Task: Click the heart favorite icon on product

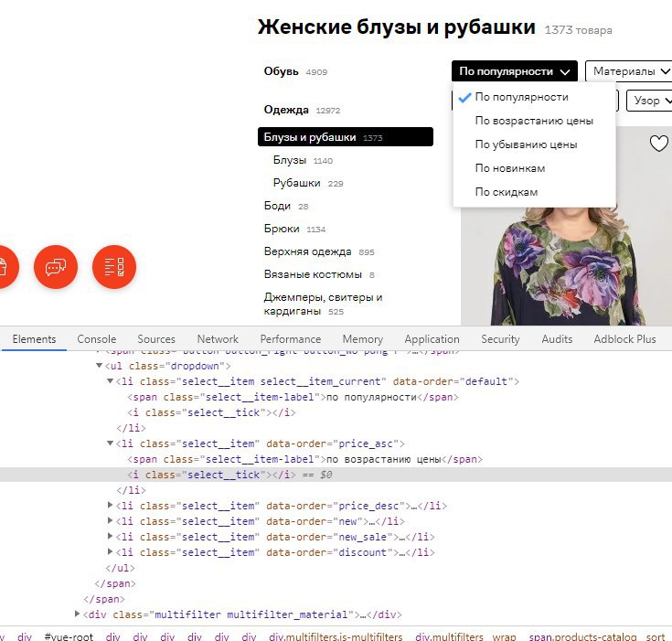Action: coord(658,144)
